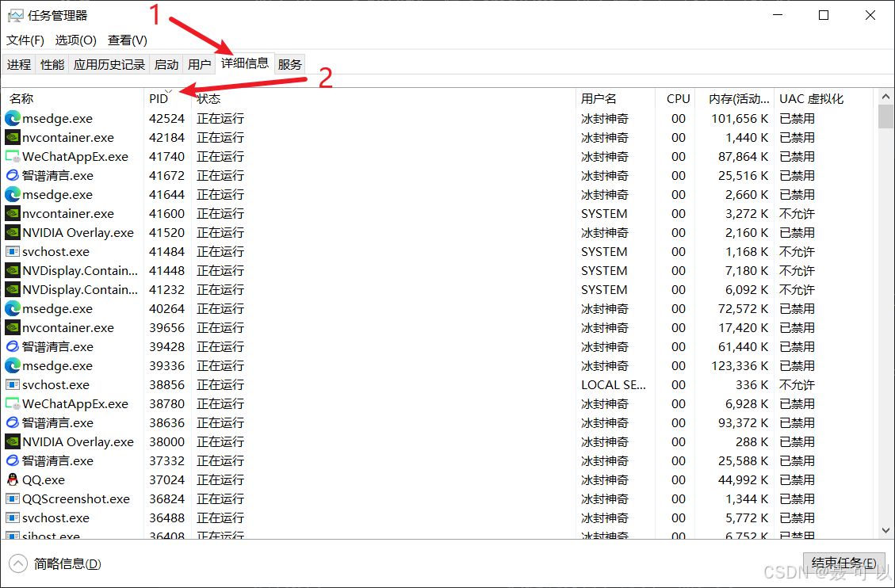Switch to the 启动 tab
This screenshot has height=588, width=895.
(166, 64)
